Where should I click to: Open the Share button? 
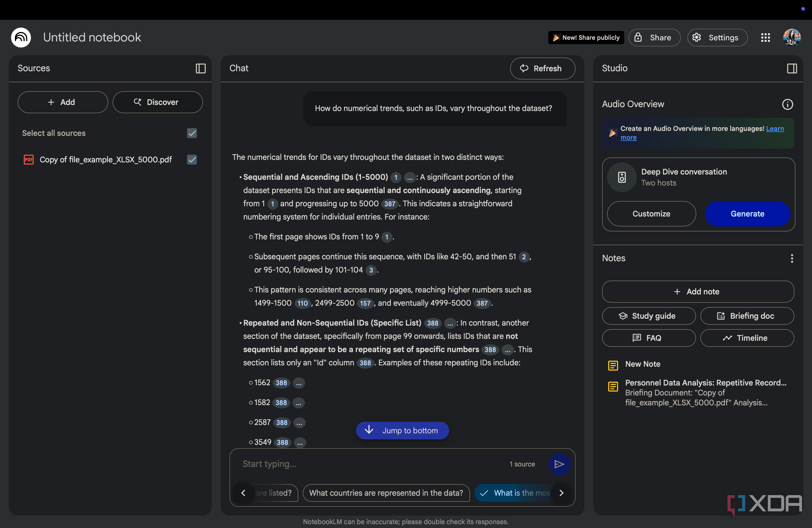pyautogui.click(x=654, y=38)
